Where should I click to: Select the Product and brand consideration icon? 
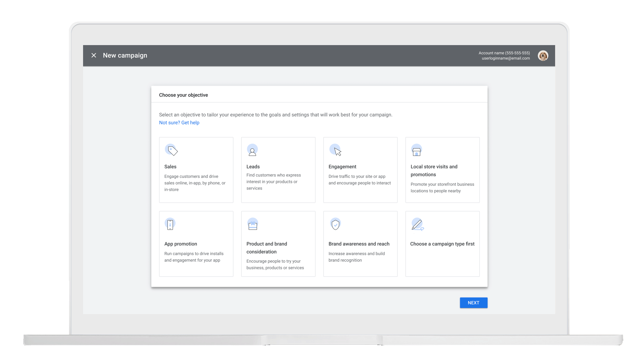point(252,224)
